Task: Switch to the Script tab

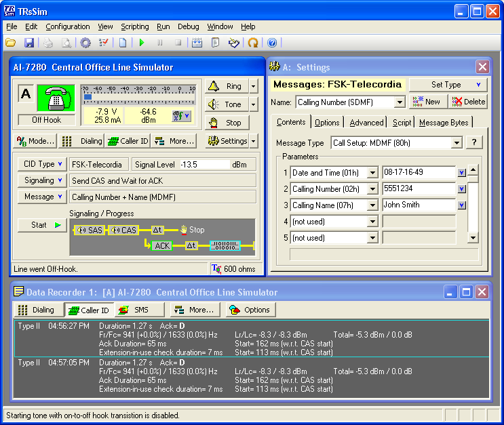Action: tap(402, 123)
